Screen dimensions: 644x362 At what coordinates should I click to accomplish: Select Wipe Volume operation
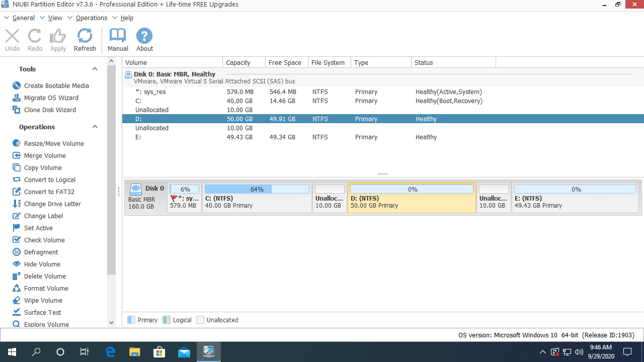[x=43, y=300]
